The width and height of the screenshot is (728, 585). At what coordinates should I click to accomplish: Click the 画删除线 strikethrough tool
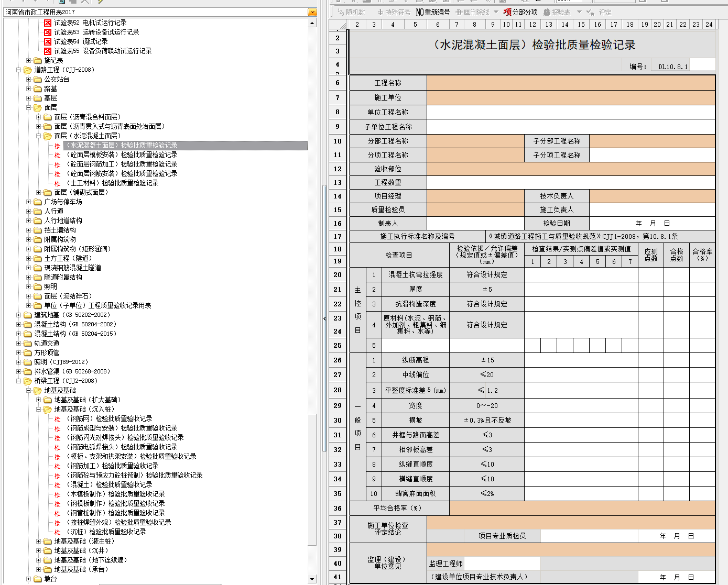point(472,12)
